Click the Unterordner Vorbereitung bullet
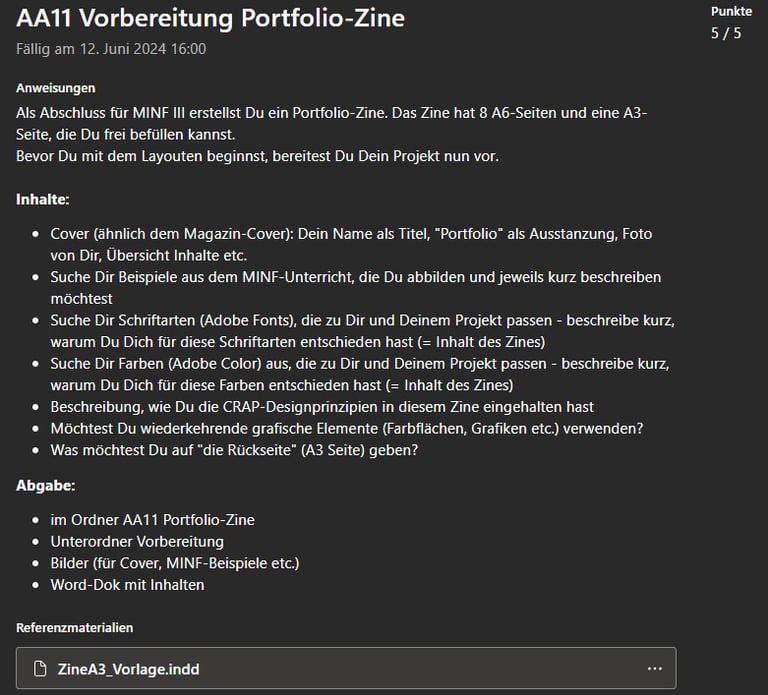The width and height of the screenshot is (768, 695). 136,541
